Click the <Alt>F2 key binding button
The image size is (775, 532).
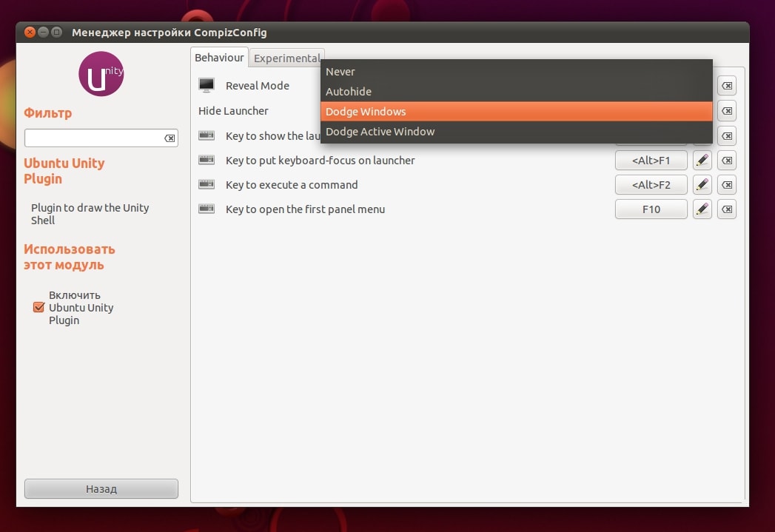pyautogui.click(x=651, y=185)
